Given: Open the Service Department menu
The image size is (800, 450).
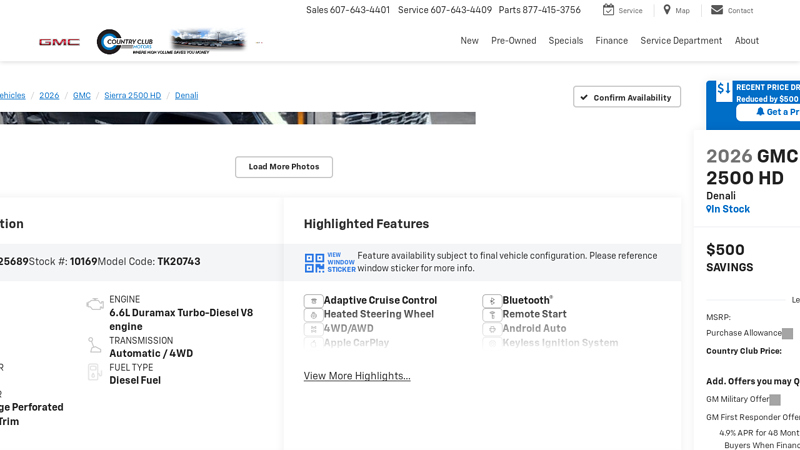Looking at the screenshot, I should [x=680, y=41].
